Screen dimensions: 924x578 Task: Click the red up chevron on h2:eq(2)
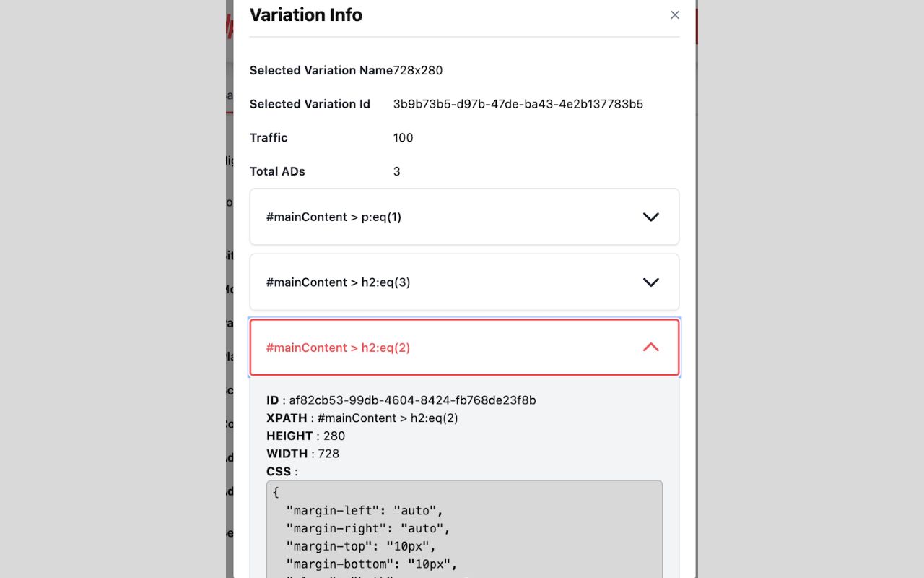tap(650, 348)
